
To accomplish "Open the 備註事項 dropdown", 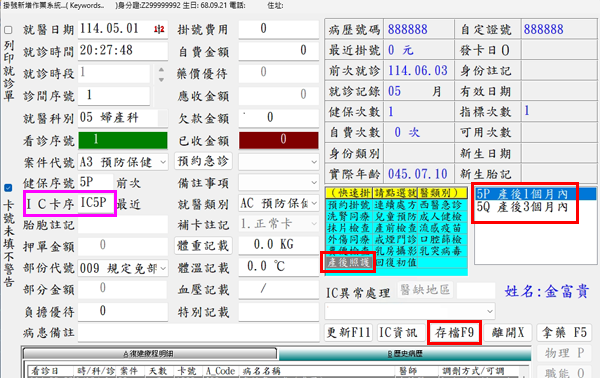I will (314, 182).
